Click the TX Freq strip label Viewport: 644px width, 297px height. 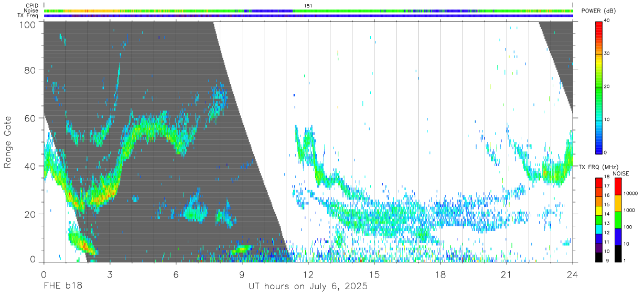[28, 15]
